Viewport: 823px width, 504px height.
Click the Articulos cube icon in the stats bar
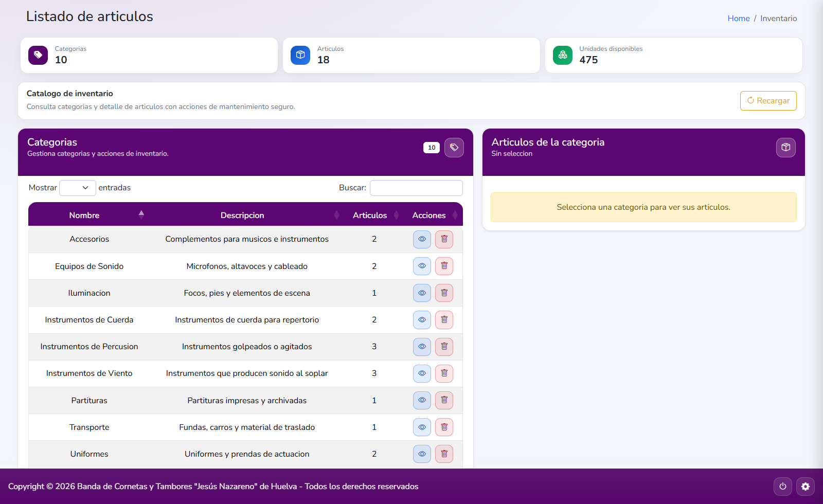point(300,55)
